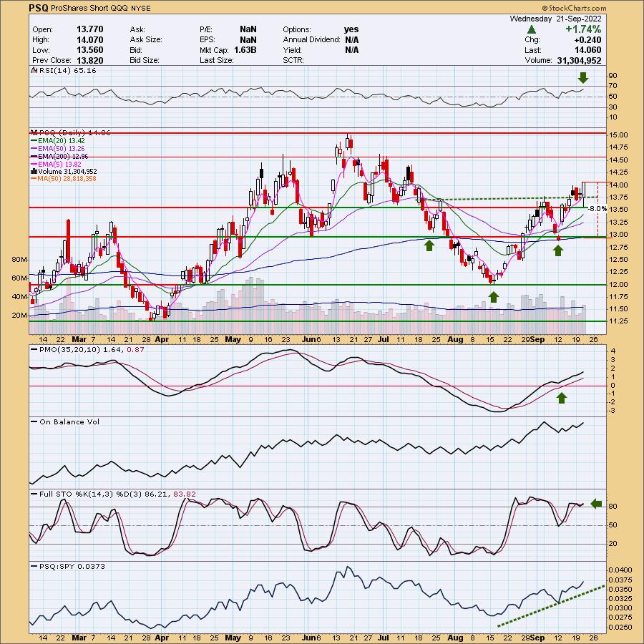Click the 'Last Size:' label

(x=216, y=60)
